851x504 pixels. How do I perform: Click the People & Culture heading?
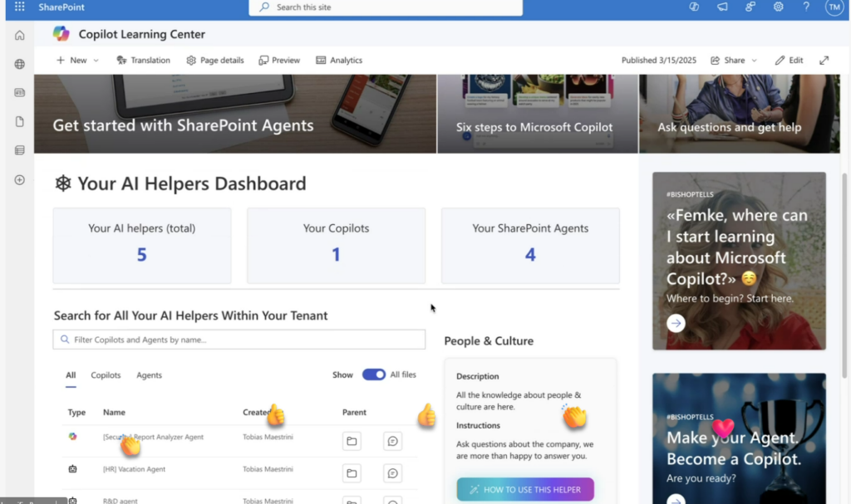click(489, 340)
